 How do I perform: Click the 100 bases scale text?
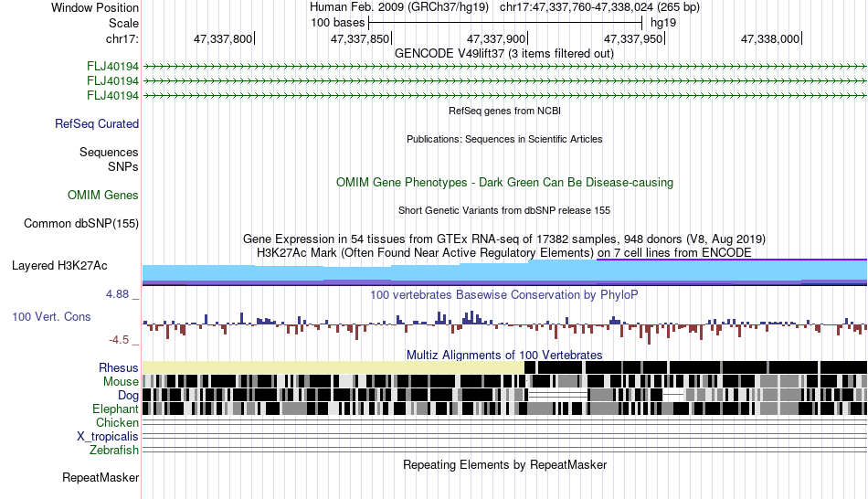338,23
